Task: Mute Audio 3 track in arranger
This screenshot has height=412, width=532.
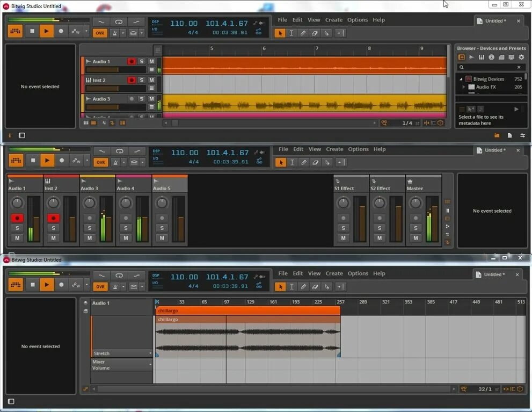Action: pos(151,99)
